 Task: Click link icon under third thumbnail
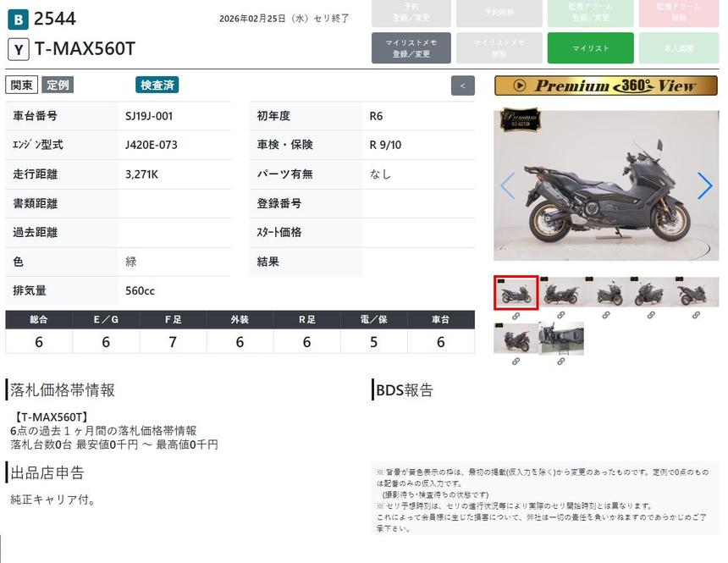click(605, 316)
